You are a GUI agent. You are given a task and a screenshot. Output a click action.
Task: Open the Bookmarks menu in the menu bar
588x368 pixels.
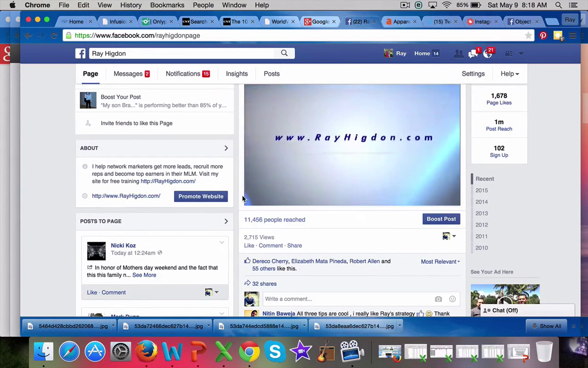(167, 5)
